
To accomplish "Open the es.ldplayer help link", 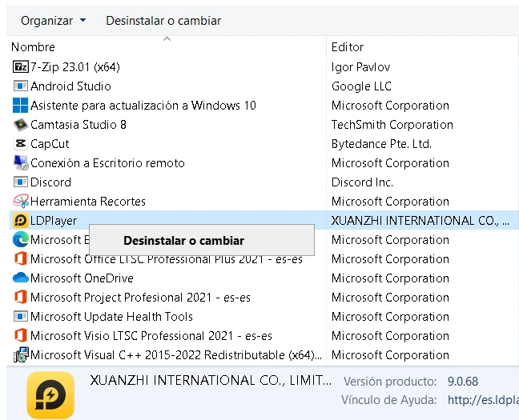I will pos(482,399).
